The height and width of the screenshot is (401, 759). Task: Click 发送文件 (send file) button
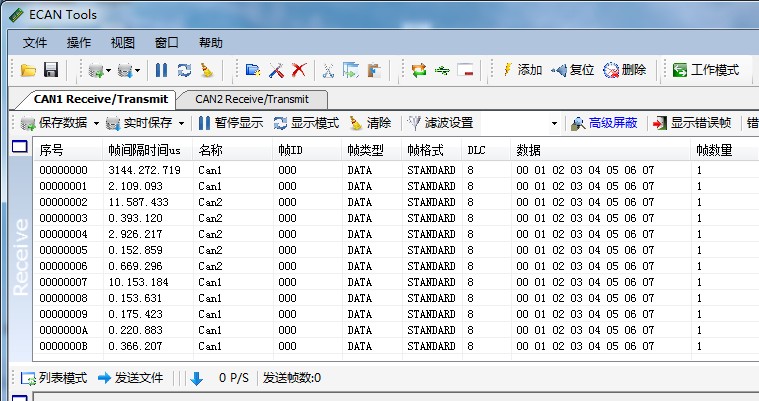pos(130,378)
